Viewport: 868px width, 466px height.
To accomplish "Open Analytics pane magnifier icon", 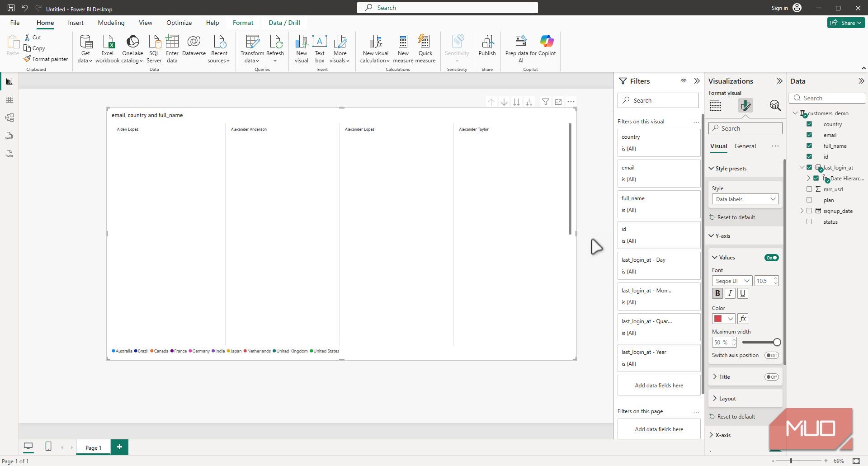I will tap(775, 106).
